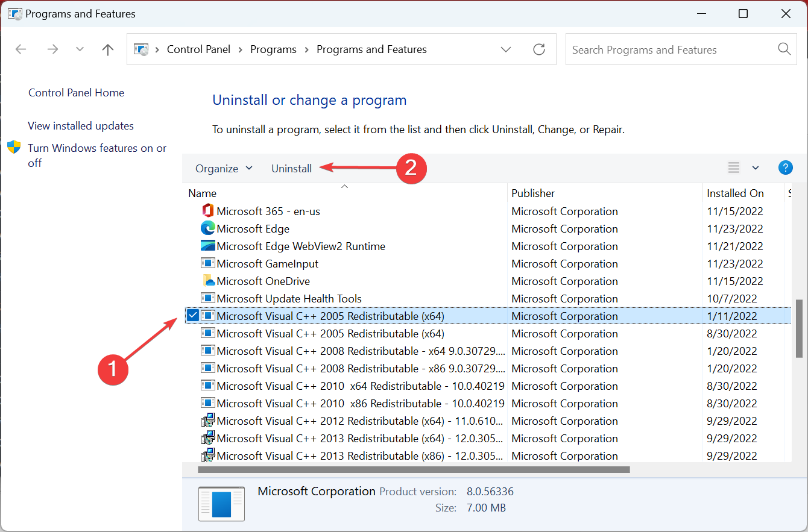
Task: Expand the more view options arrow
Action: tap(756, 168)
